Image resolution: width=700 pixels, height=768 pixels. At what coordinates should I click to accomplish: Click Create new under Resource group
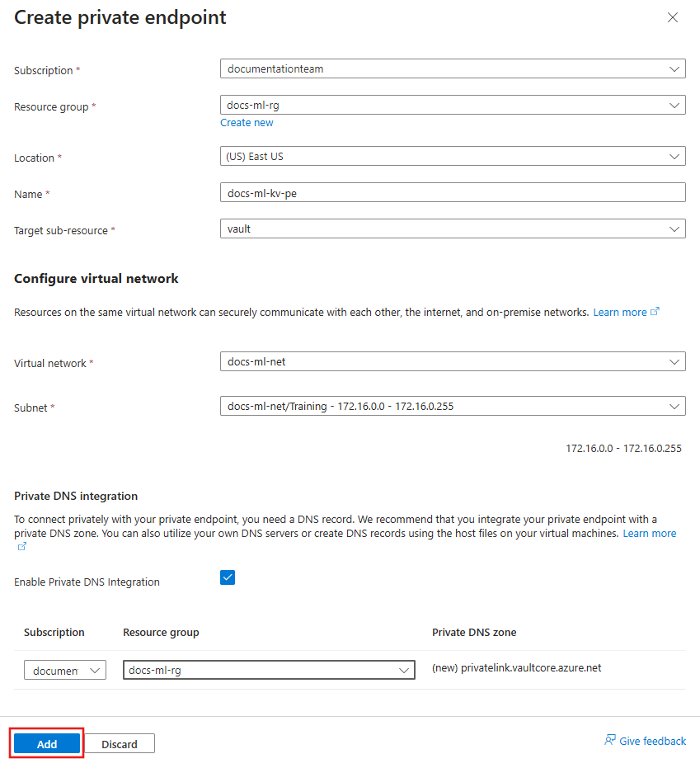tap(247, 122)
